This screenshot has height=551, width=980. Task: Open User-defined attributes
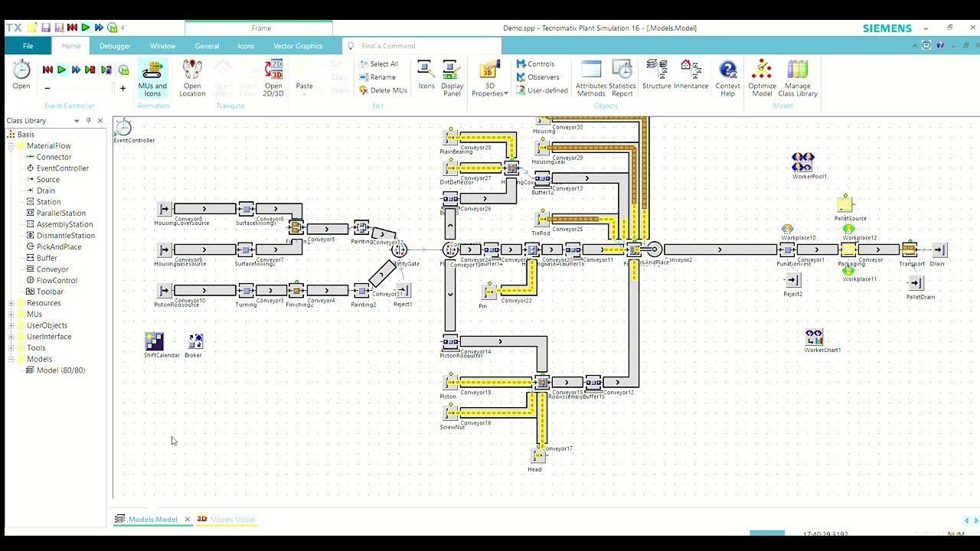pyautogui.click(x=542, y=90)
